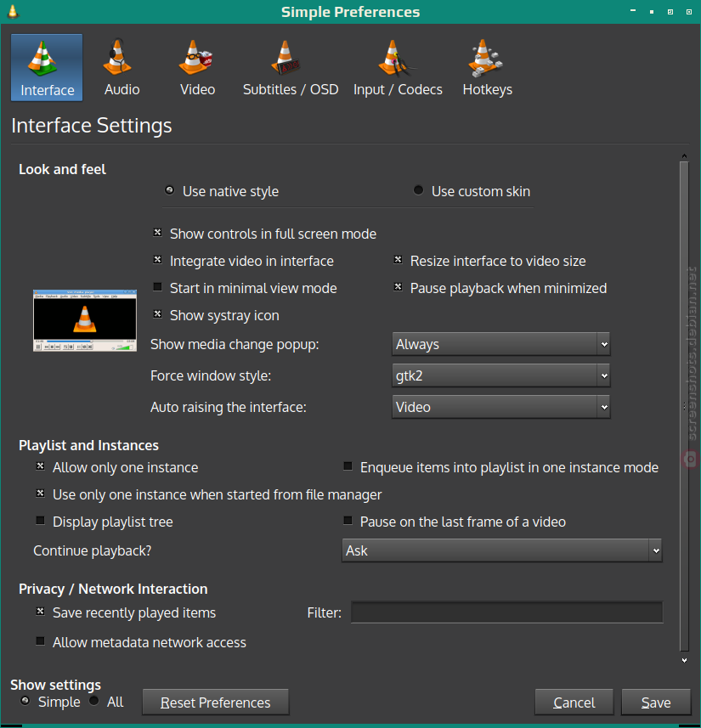Image resolution: width=701 pixels, height=728 pixels.
Task: Click the scrollbar up arrow
Action: click(x=684, y=156)
